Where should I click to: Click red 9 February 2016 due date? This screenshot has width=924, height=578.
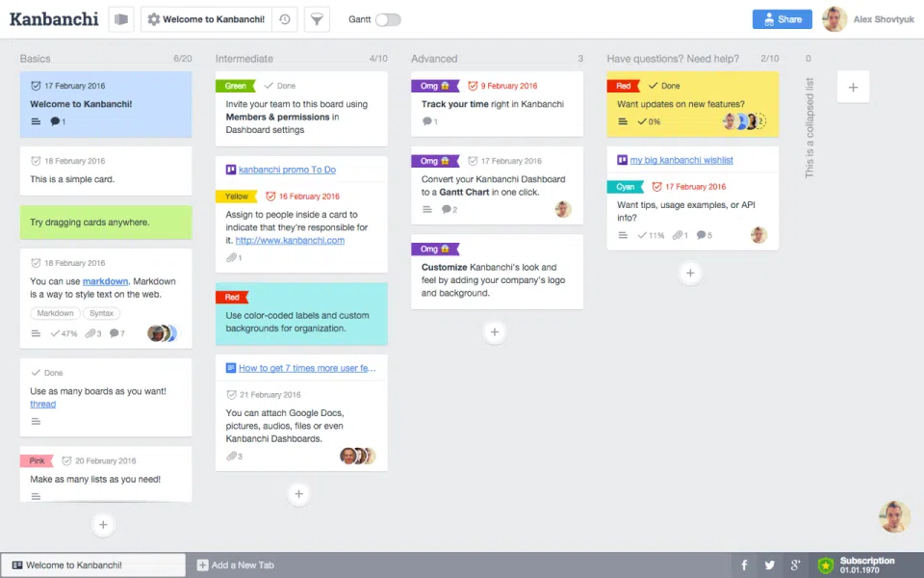(x=502, y=86)
